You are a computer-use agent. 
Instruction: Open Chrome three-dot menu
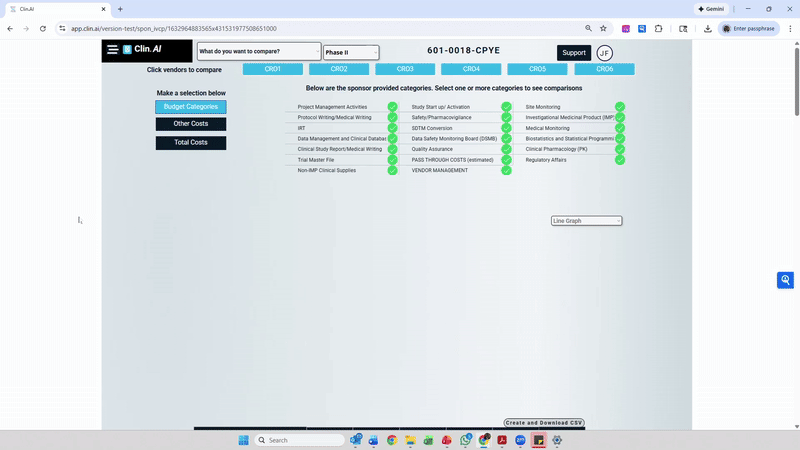pyautogui.click(x=790, y=29)
